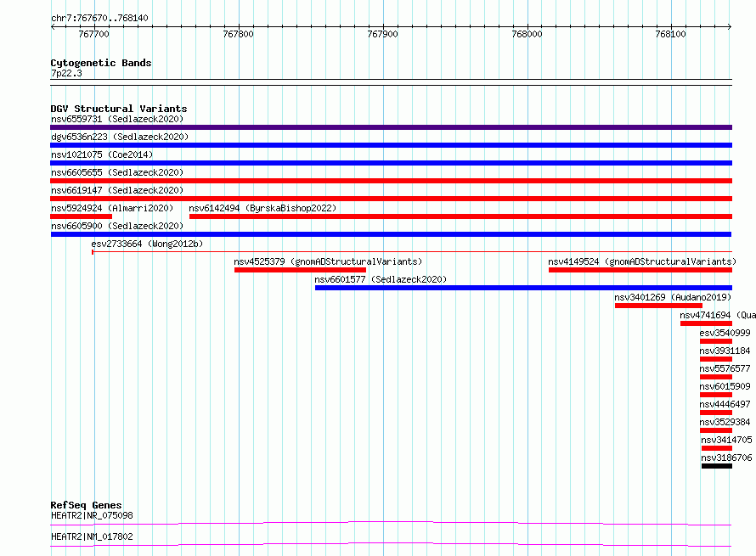
Task: Click the red nsv6142494 variant bar
Action: point(461,216)
